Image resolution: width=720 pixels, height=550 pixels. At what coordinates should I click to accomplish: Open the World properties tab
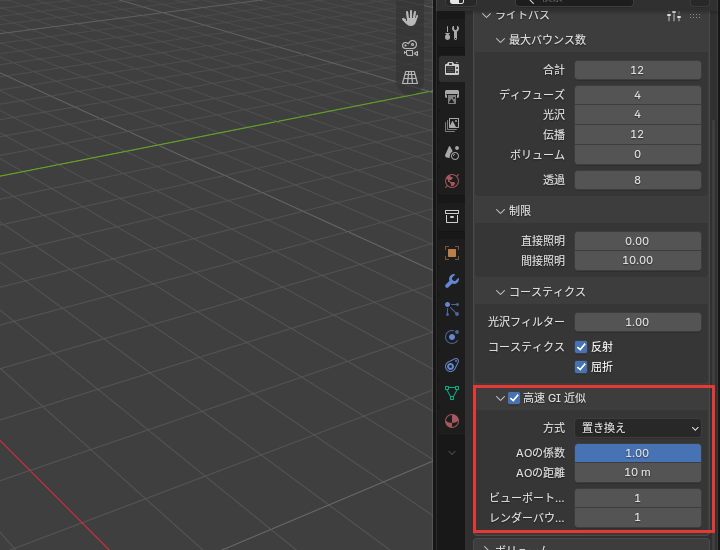[452, 181]
